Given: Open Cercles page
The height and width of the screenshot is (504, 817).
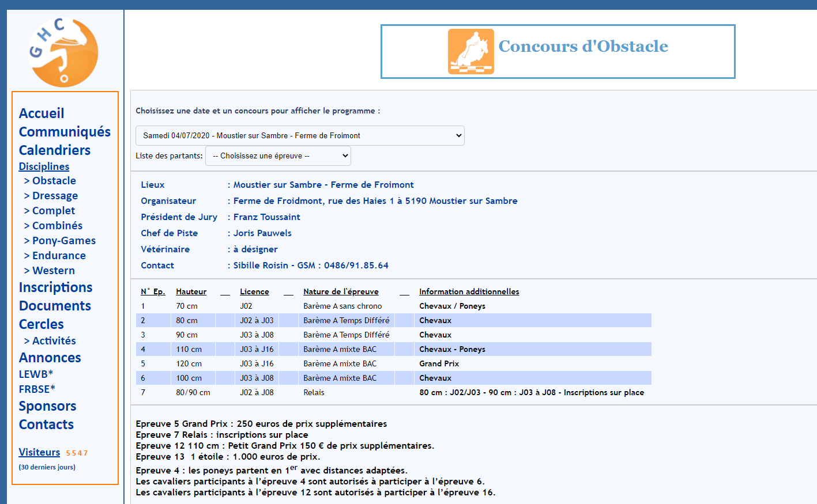Looking at the screenshot, I should pos(42,324).
